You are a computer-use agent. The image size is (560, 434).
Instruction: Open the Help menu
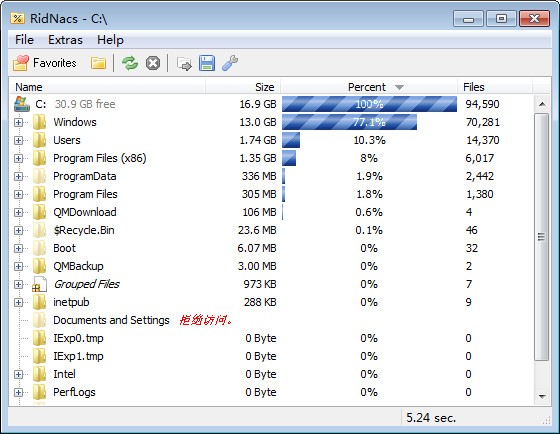tap(110, 40)
